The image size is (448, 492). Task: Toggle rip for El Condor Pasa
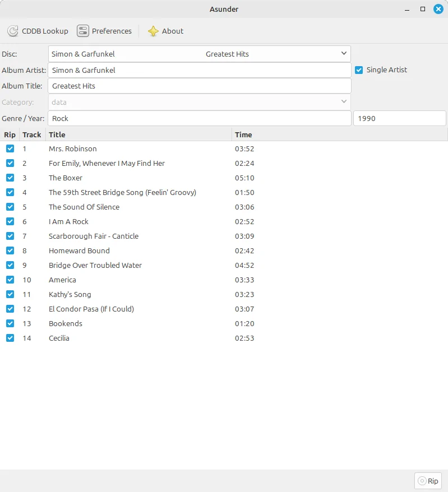click(10, 309)
